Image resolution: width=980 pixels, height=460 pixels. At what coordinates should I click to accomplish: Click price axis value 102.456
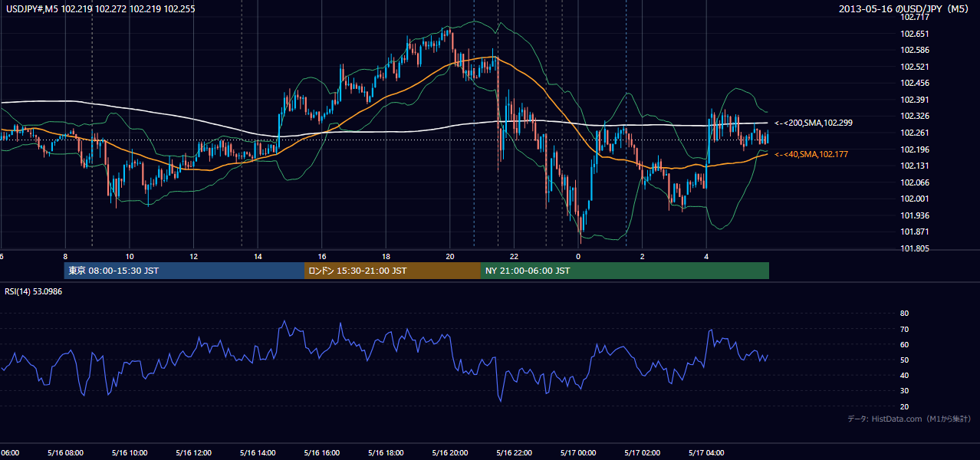[915, 83]
